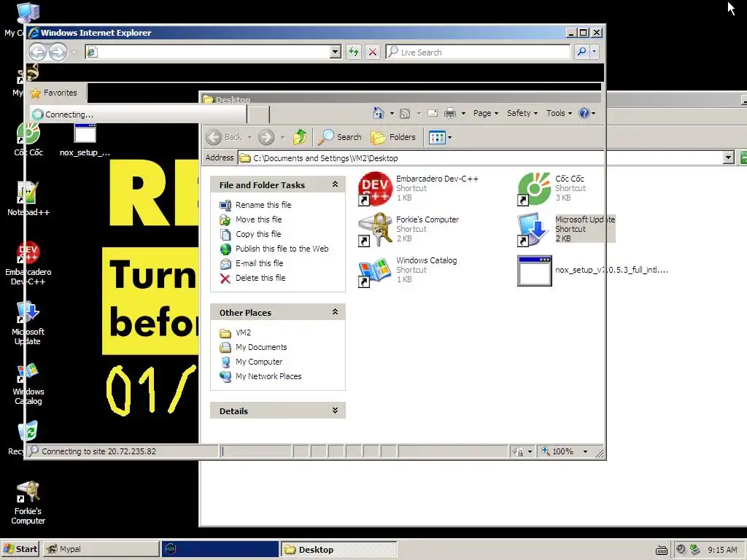747x560 pixels.
Task: Open My Computer under Other Places
Action: (x=259, y=362)
